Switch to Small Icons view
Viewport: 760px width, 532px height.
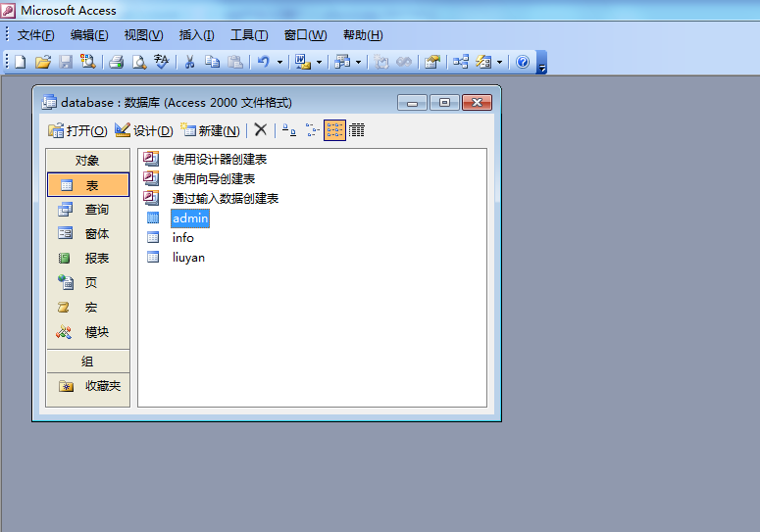(x=312, y=130)
